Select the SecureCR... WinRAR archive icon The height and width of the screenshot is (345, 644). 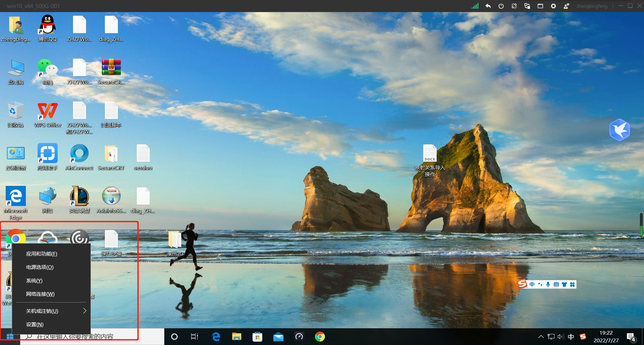(111, 71)
